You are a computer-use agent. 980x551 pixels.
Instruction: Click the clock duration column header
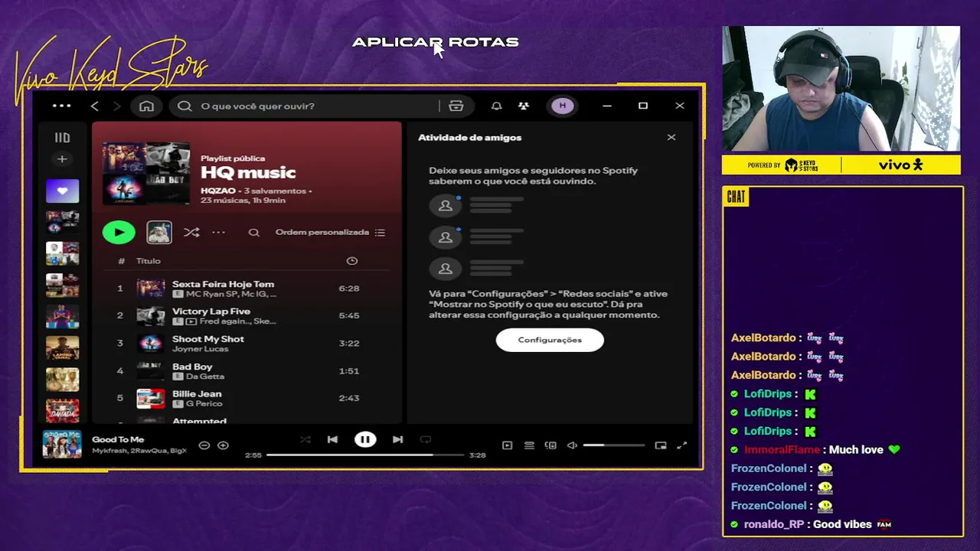352,261
